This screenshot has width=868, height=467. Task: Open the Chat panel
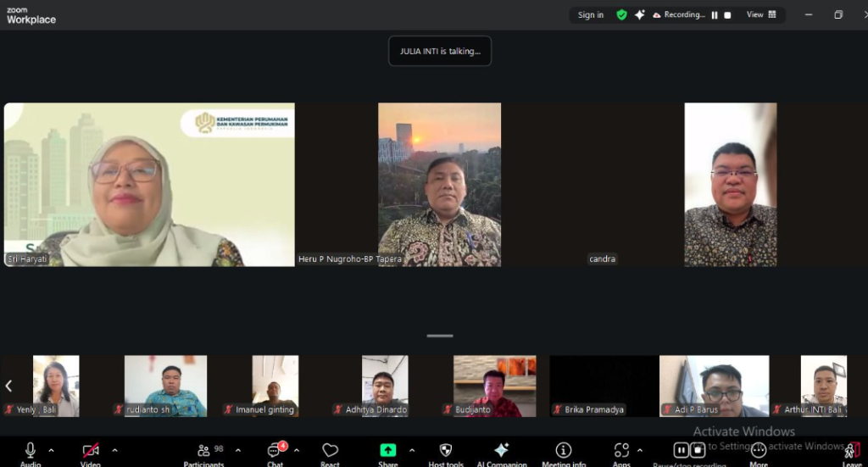coord(275,452)
